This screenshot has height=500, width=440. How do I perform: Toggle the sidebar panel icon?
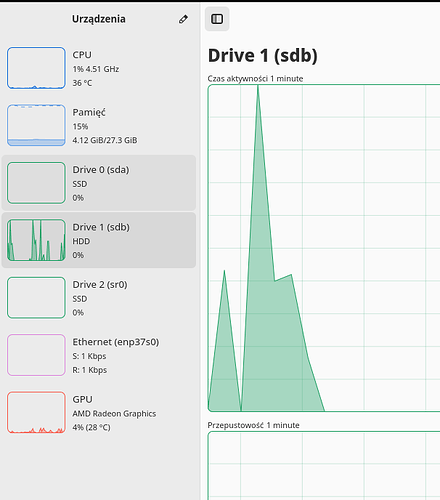coord(217,19)
